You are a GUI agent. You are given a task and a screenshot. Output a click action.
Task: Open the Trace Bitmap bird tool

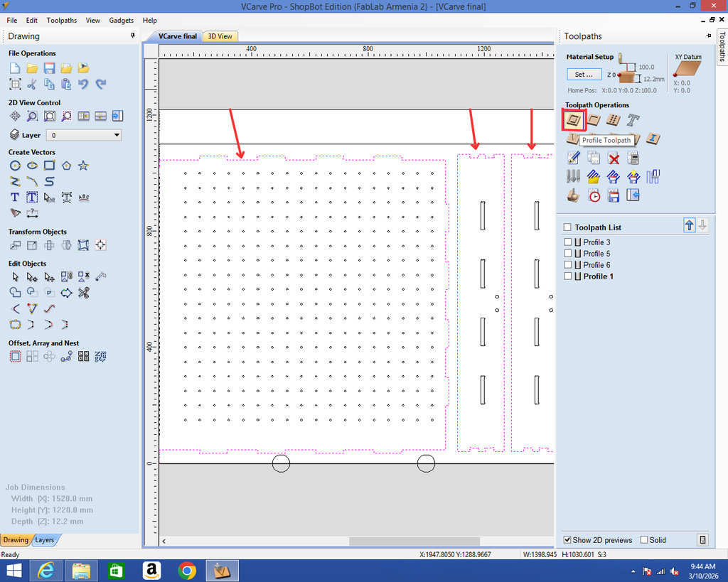(15, 213)
